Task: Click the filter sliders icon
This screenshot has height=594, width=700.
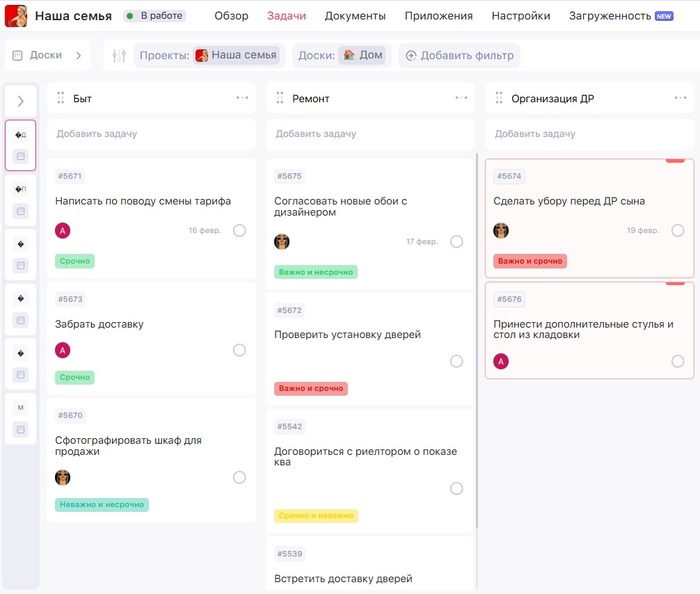Action: pyautogui.click(x=119, y=56)
